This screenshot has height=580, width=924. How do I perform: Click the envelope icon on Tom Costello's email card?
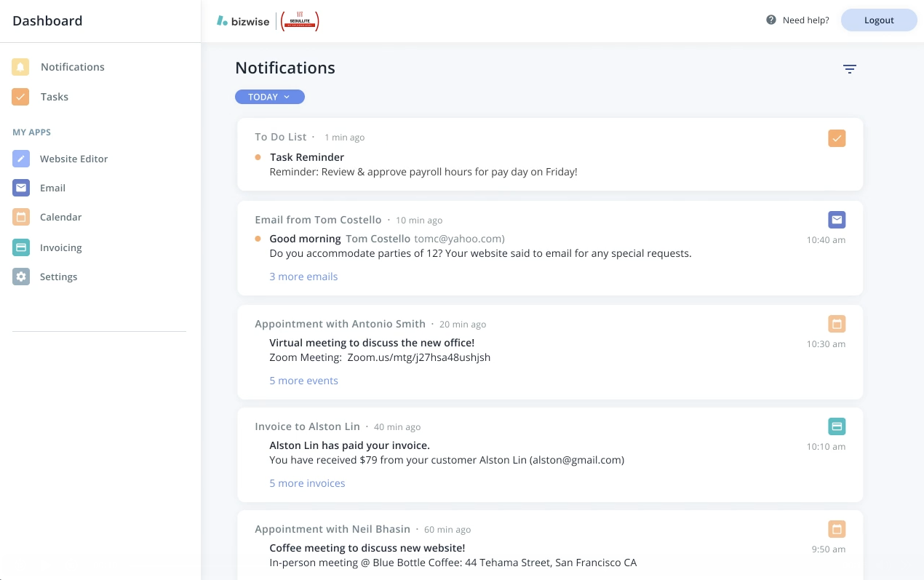pos(837,219)
